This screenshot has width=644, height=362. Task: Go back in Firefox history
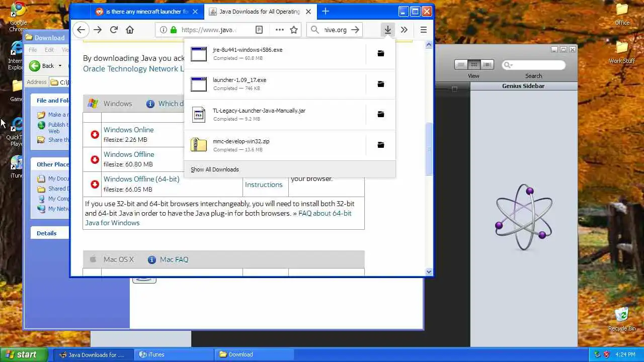81,30
